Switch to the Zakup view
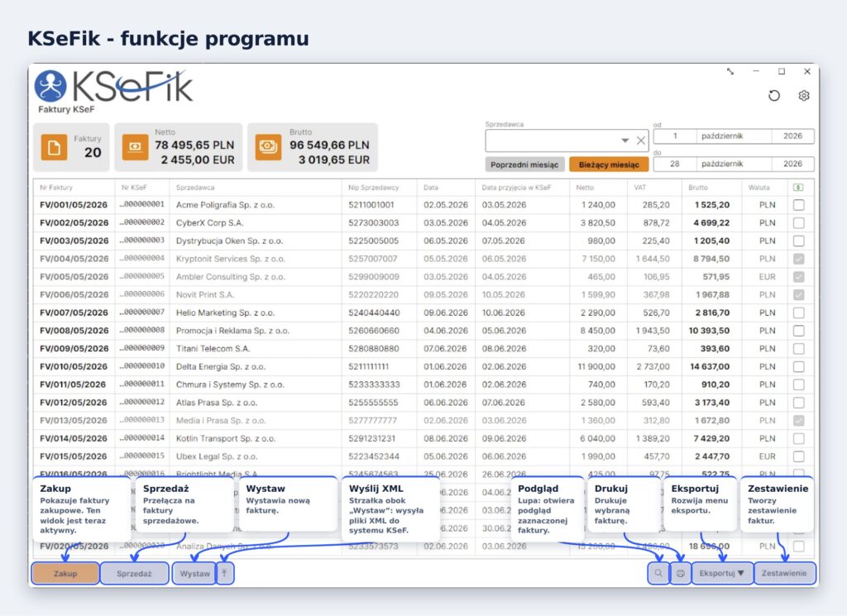 (x=65, y=573)
